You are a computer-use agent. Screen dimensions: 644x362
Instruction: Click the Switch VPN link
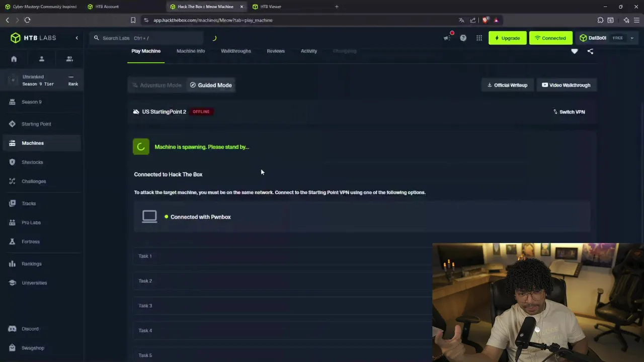569,112
